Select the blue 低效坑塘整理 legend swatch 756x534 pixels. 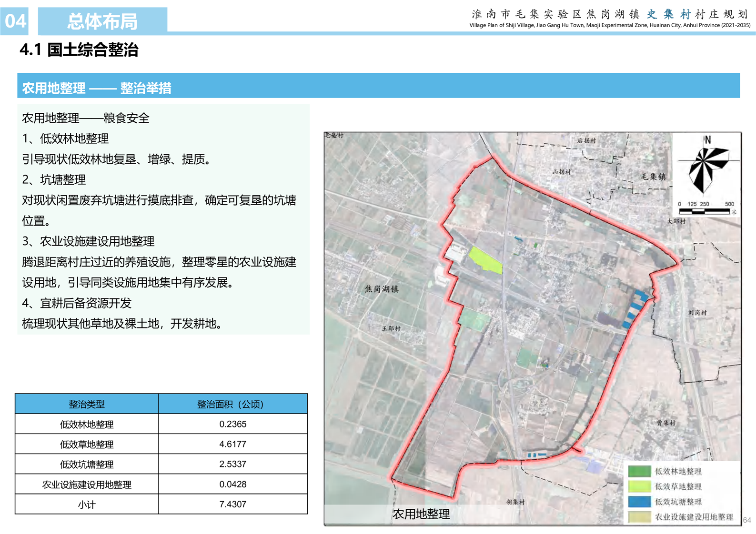pyautogui.click(x=639, y=502)
